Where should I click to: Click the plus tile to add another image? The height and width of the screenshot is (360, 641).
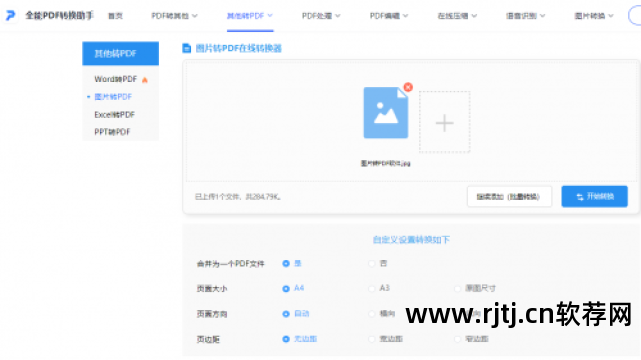click(x=444, y=122)
